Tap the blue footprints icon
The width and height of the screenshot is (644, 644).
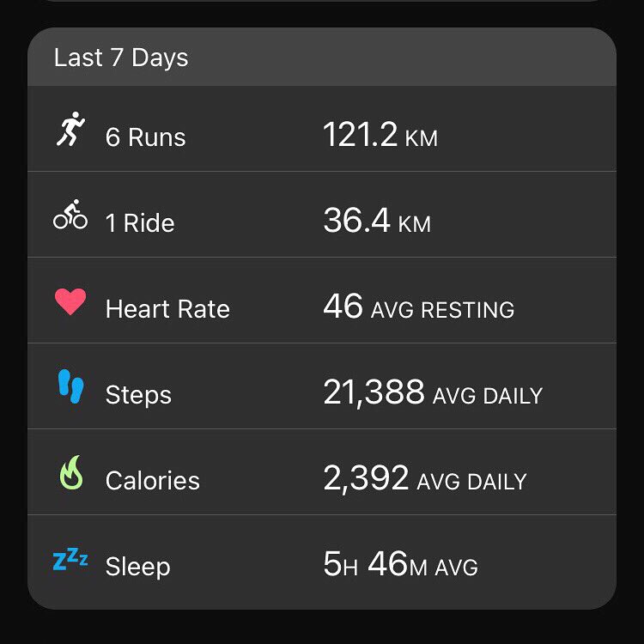pyautogui.click(x=70, y=386)
